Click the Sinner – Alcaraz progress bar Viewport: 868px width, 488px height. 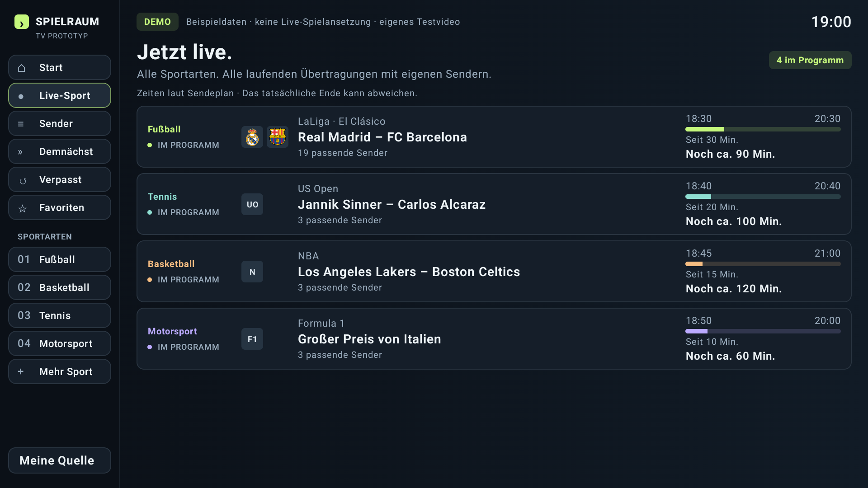click(763, 197)
